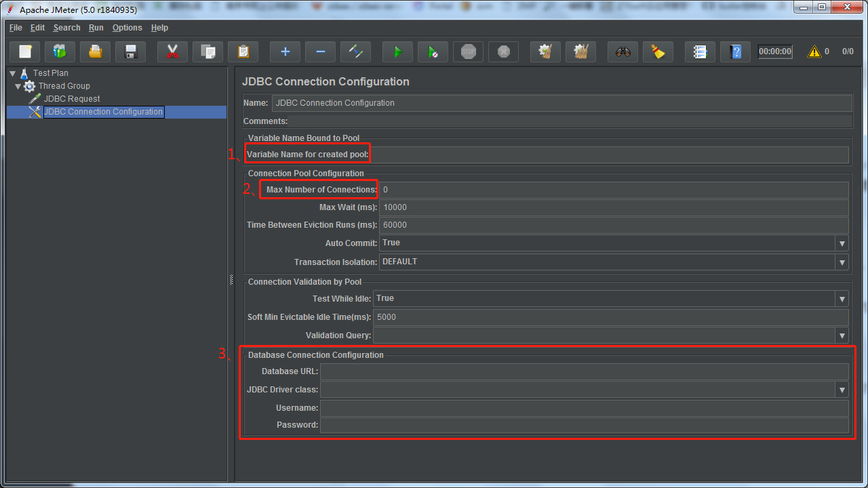Screen dimensions: 868x488
Task: Click the 0/0 active threads counter
Action: point(848,52)
